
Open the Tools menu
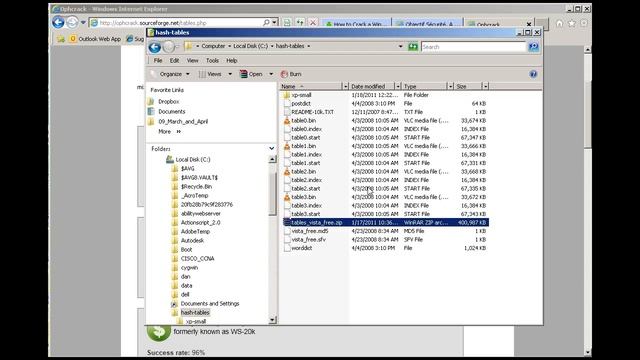click(x=212, y=60)
